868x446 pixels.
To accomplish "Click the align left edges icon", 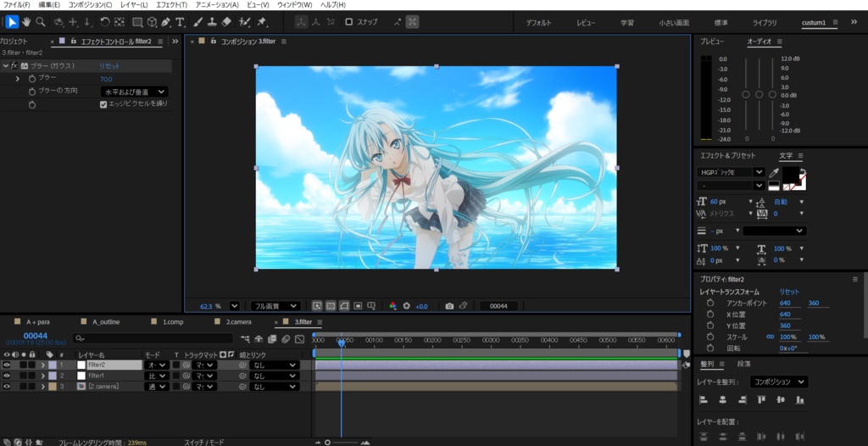I will [704, 399].
